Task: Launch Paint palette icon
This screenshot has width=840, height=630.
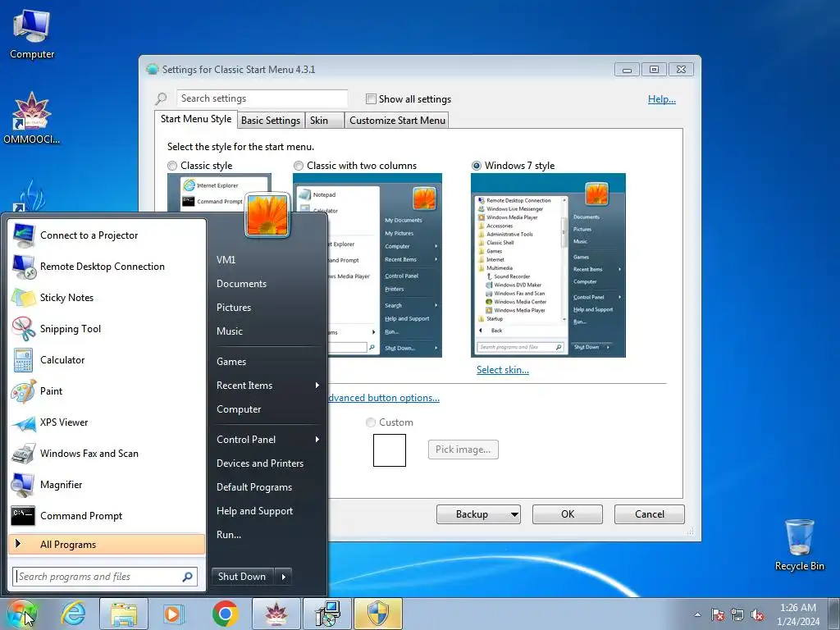Action: click(x=24, y=391)
